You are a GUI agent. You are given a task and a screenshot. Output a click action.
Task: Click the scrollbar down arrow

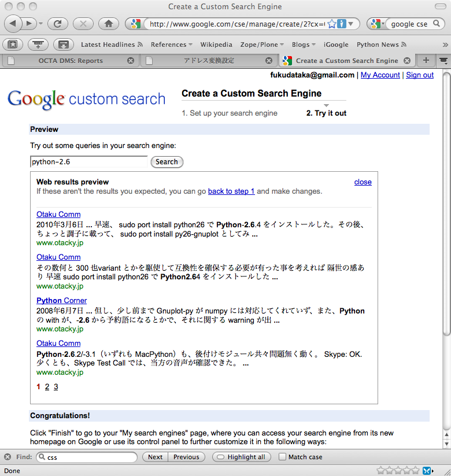pos(446,444)
